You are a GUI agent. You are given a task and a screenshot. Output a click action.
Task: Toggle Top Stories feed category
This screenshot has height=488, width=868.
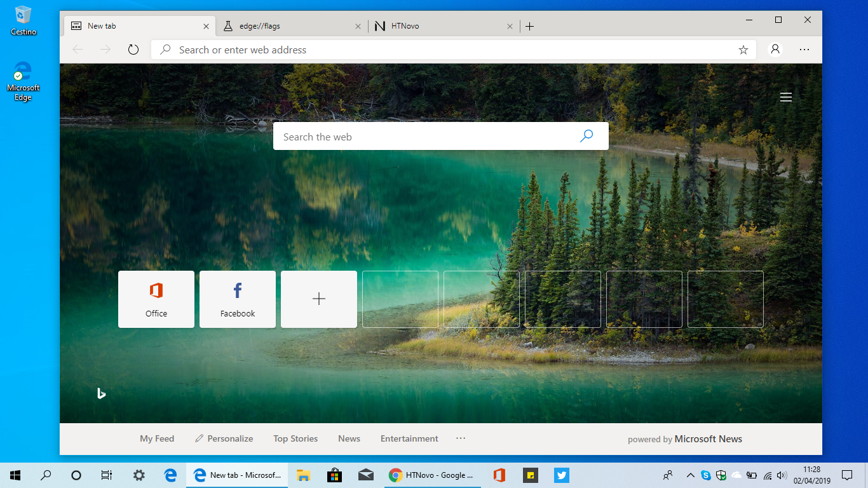pyautogui.click(x=295, y=438)
